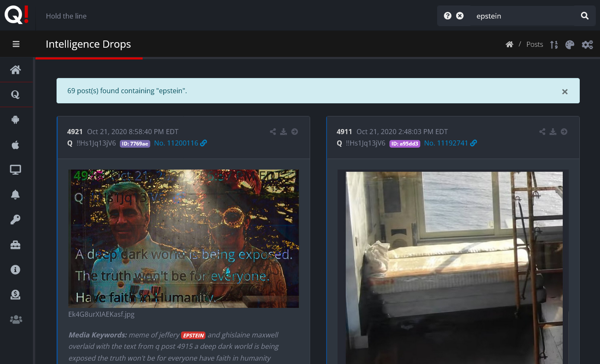Open the Apple app sidebar icon
The image size is (600, 364).
click(x=16, y=145)
